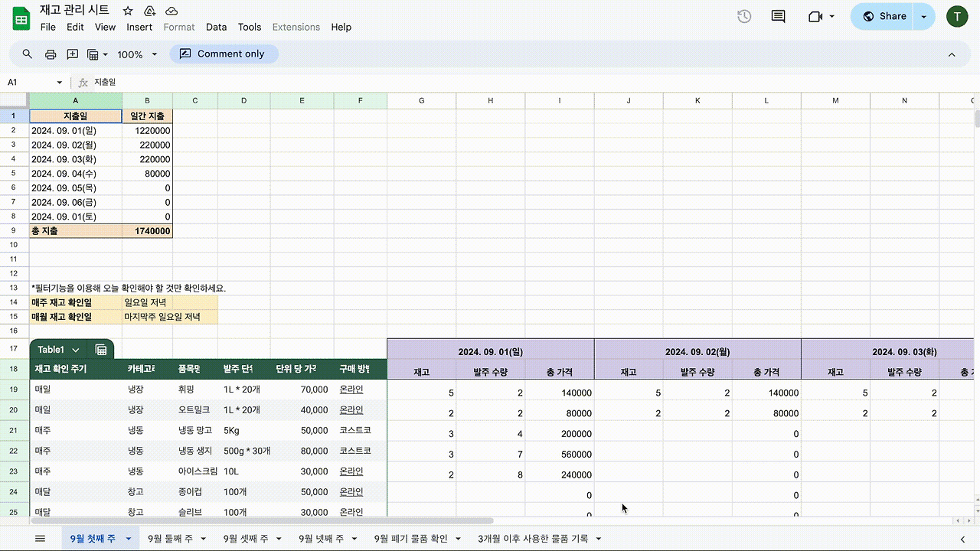Open the comments panel icon

(778, 17)
